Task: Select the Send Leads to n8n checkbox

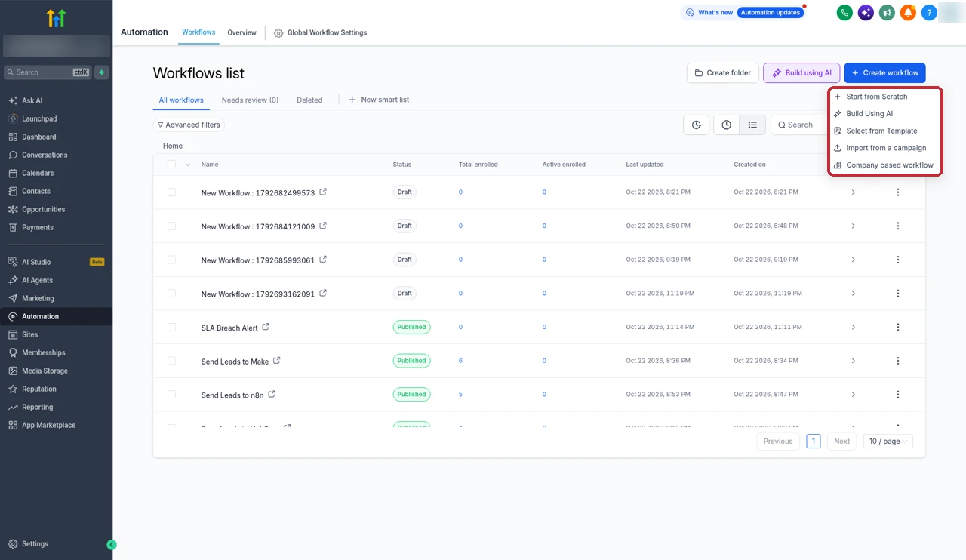Action: pos(171,395)
